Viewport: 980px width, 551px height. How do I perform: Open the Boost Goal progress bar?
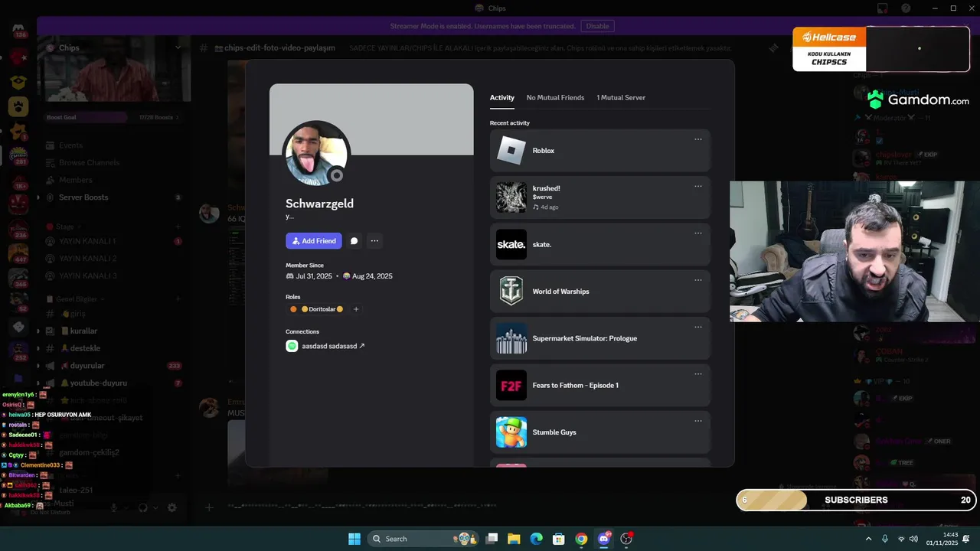pos(113,117)
